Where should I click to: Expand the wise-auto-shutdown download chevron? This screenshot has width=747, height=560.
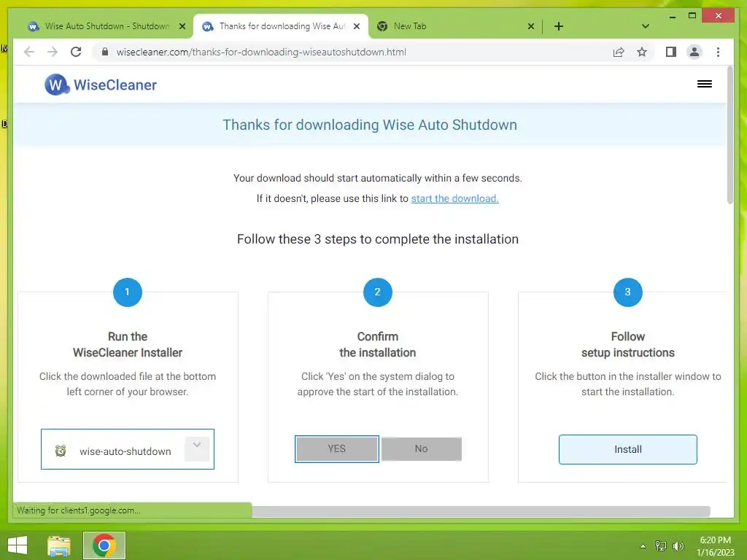[197, 448]
